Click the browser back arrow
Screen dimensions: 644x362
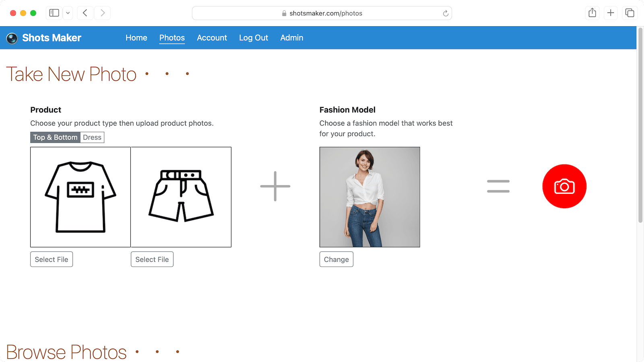pos(85,12)
